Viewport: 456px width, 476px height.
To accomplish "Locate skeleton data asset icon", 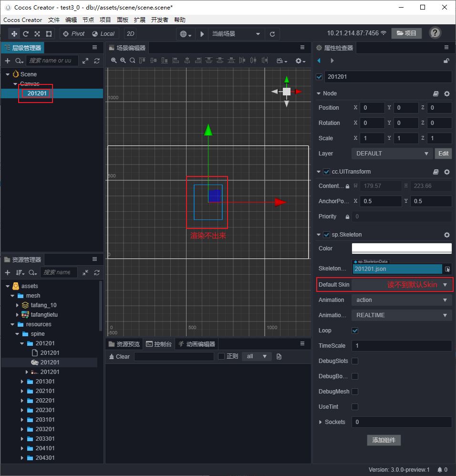I will [x=447, y=269].
